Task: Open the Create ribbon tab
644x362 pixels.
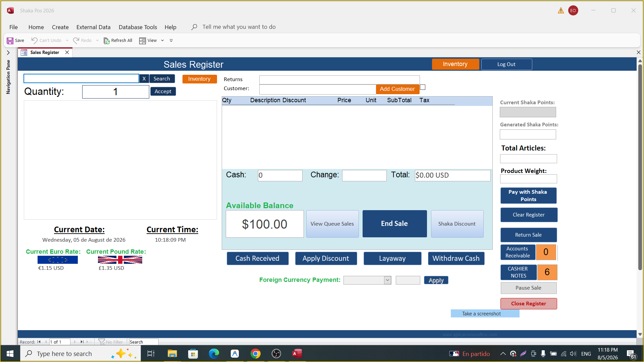Action: point(60,27)
